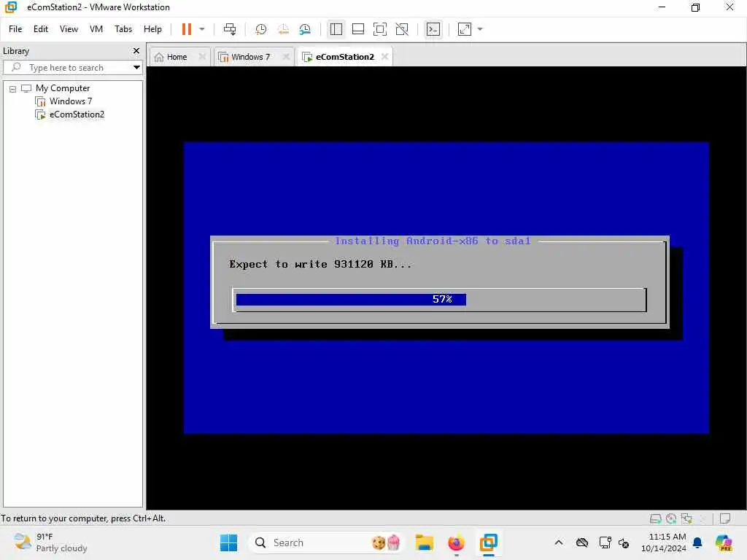Toggle the thumbnail bar view

coord(357,29)
